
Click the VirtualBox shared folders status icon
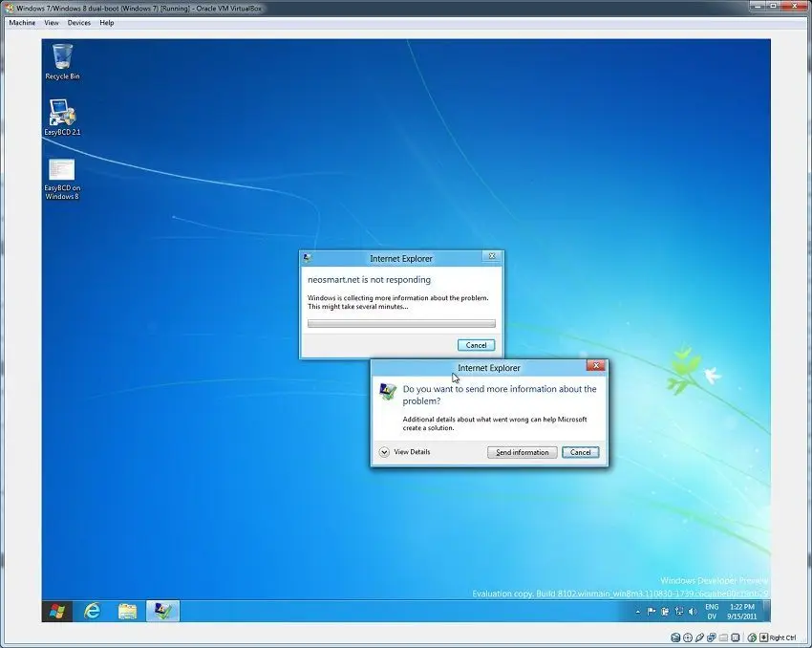pyautogui.click(x=723, y=637)
